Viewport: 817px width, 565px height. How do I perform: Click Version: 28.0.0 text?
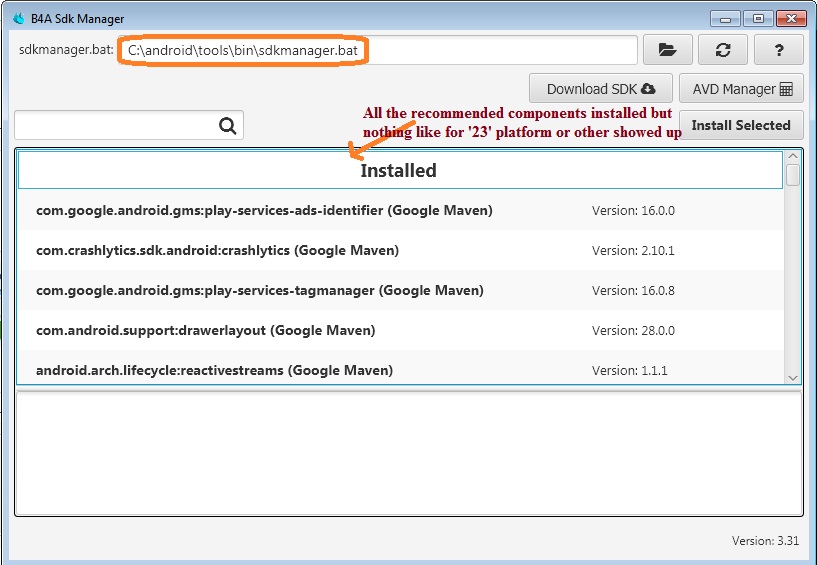(x=633, y=331)
